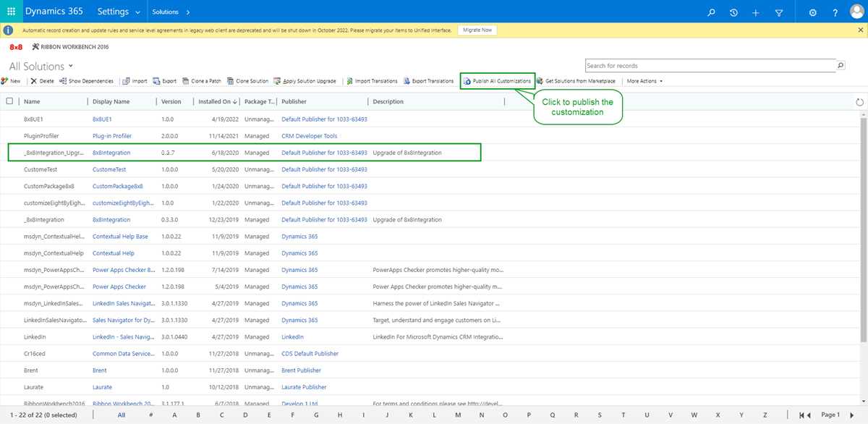Check the PluginProfiler row checkbox

pyautogui.click(x=10, y=135)
